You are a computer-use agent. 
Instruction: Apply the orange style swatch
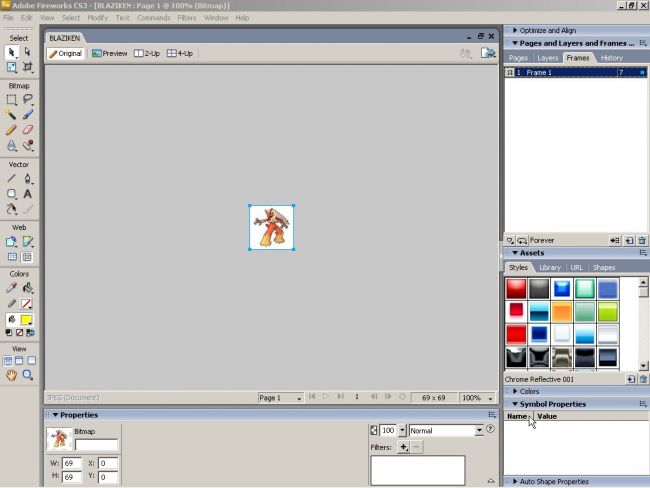click(562, 312)
